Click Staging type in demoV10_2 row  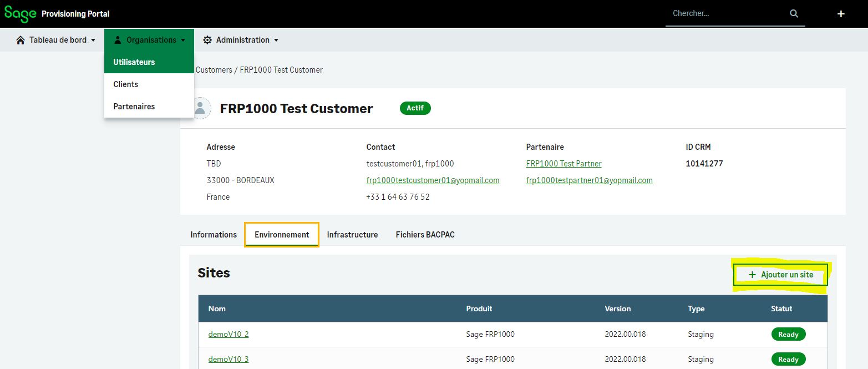tap(701, 334)
